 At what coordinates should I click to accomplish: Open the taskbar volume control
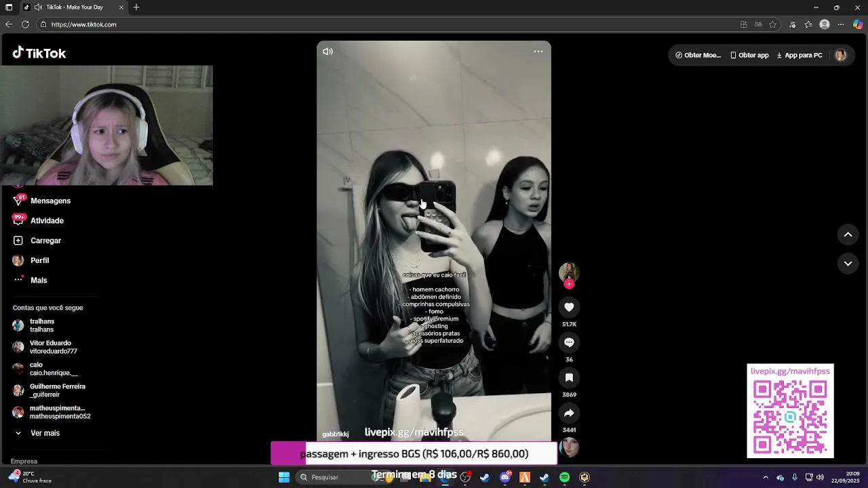tap(820, 477)
